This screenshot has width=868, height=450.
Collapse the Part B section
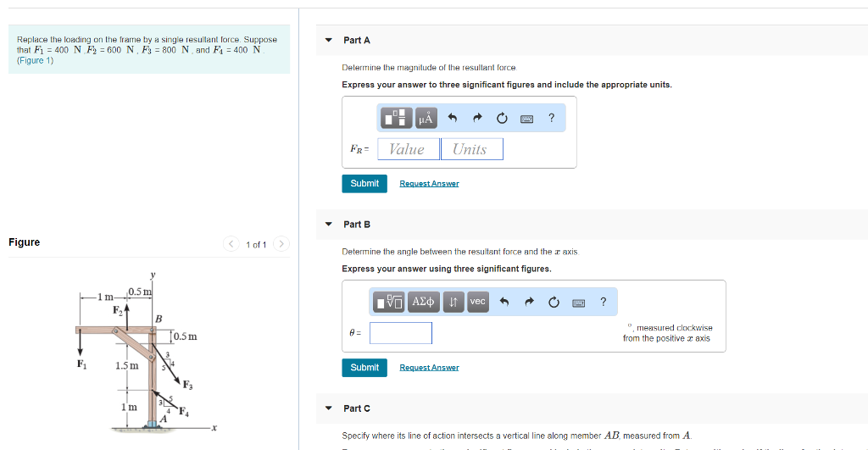coord(329,225)
